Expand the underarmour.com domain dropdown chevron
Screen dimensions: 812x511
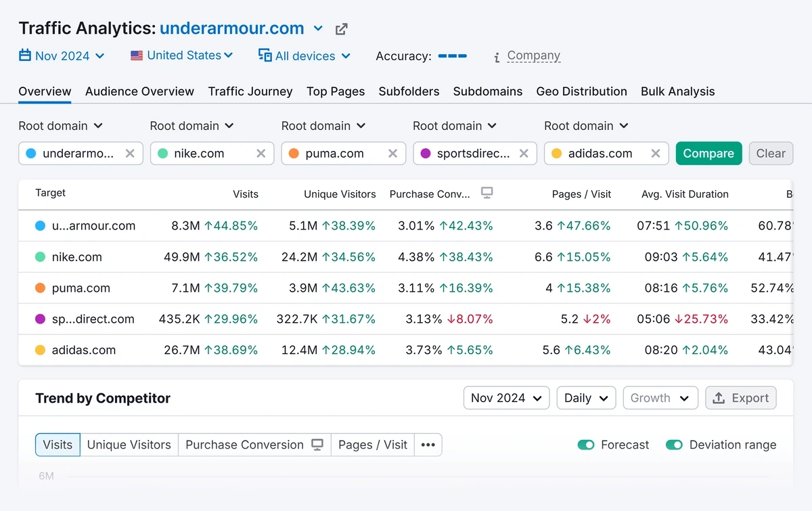click(318, 29)
